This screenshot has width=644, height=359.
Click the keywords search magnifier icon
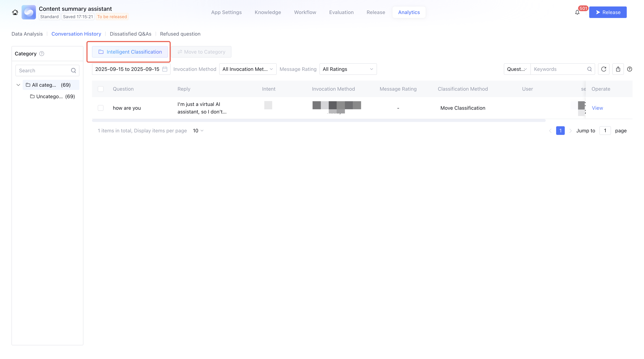click(x=589, y=69)
